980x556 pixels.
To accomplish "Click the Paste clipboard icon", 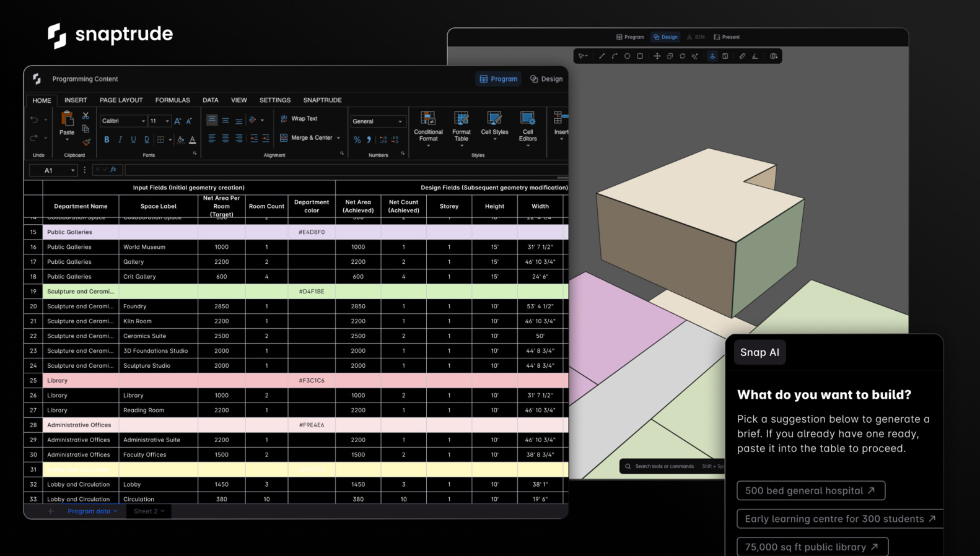I will (67, 118).
